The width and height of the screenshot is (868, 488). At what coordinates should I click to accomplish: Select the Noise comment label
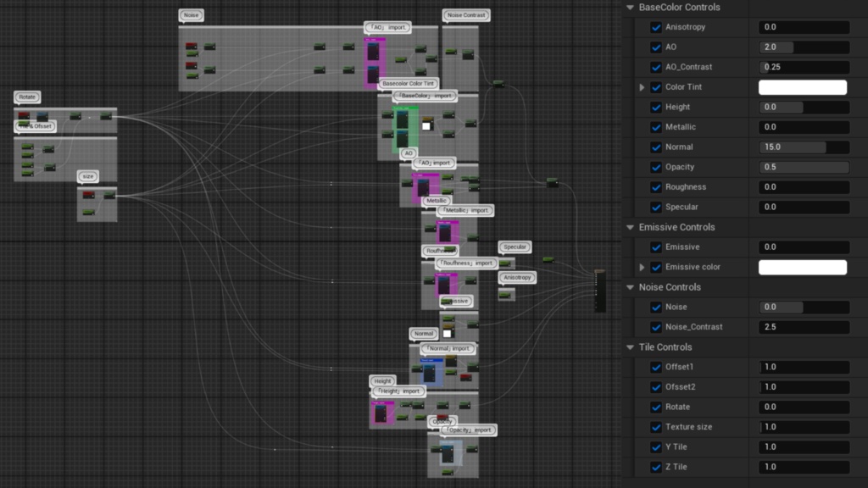[191, 15]
